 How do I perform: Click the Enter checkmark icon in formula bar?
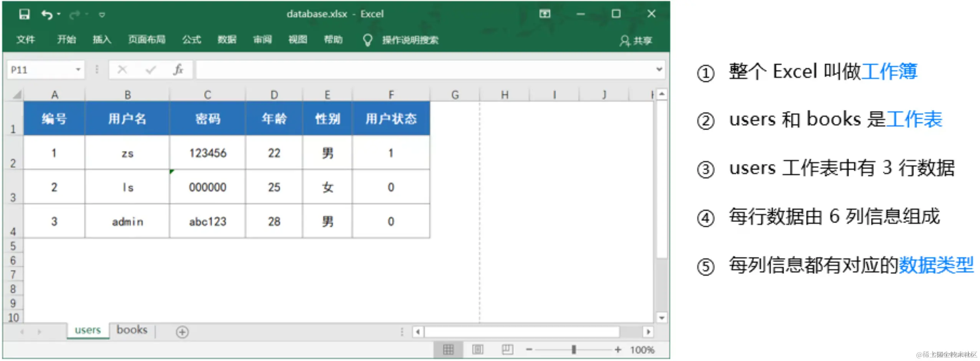150,70
